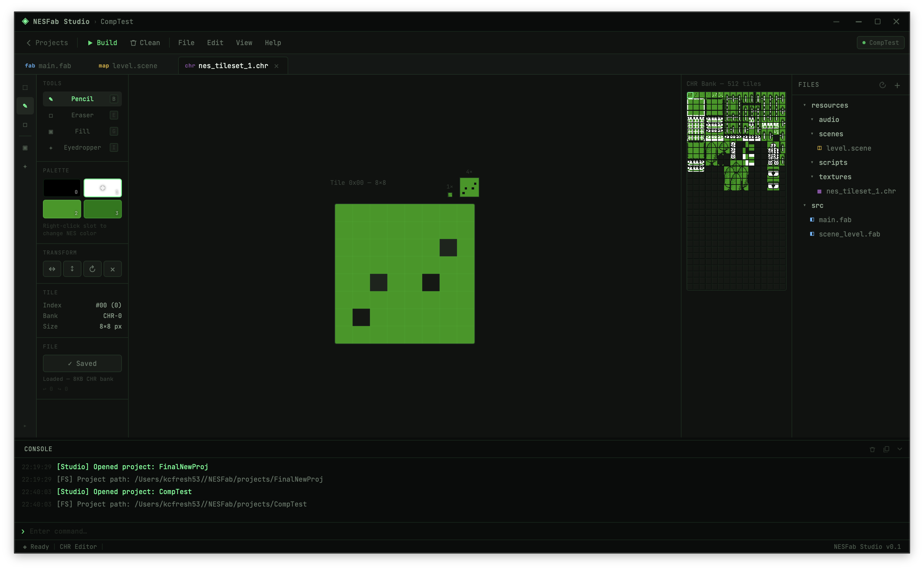Refresh the Files panel

(x=882, y=85)
